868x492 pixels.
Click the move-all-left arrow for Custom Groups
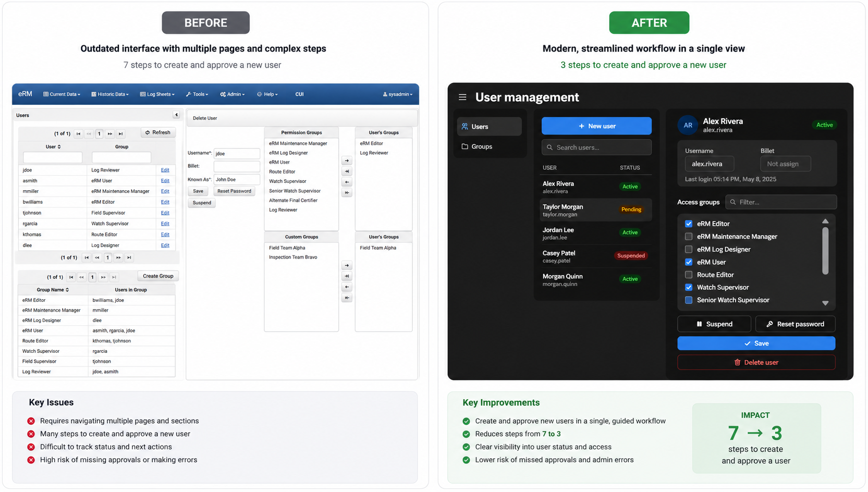click(347, 298)
